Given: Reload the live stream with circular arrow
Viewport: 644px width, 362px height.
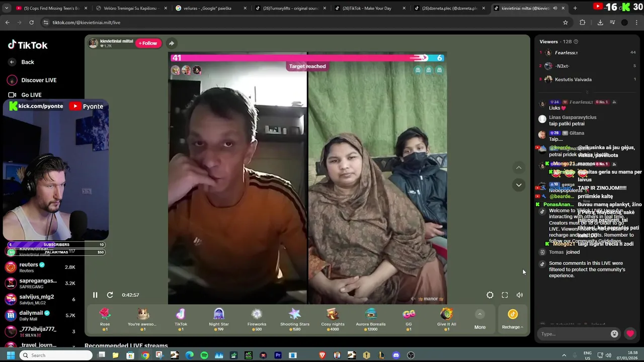Looking at the screenshot, I should pyautogui.click(x=110, y=295).
